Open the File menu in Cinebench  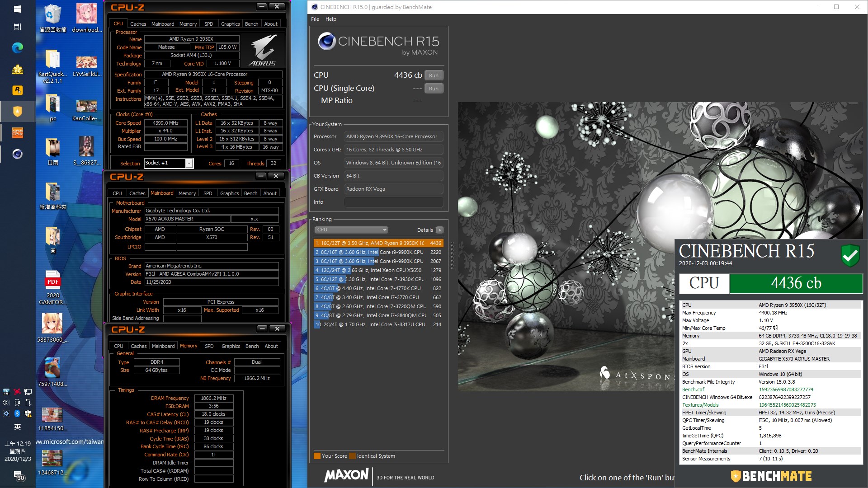click(315, 19)
